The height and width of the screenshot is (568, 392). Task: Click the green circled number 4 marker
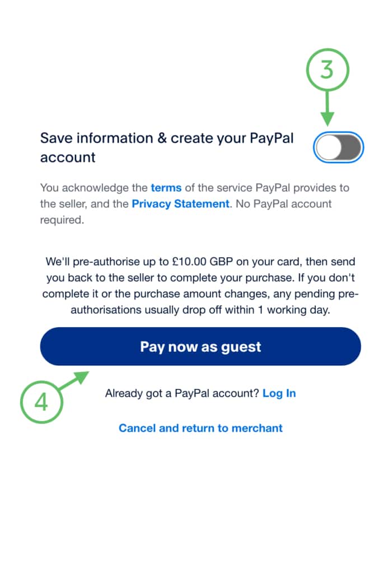tap(41, 402)
